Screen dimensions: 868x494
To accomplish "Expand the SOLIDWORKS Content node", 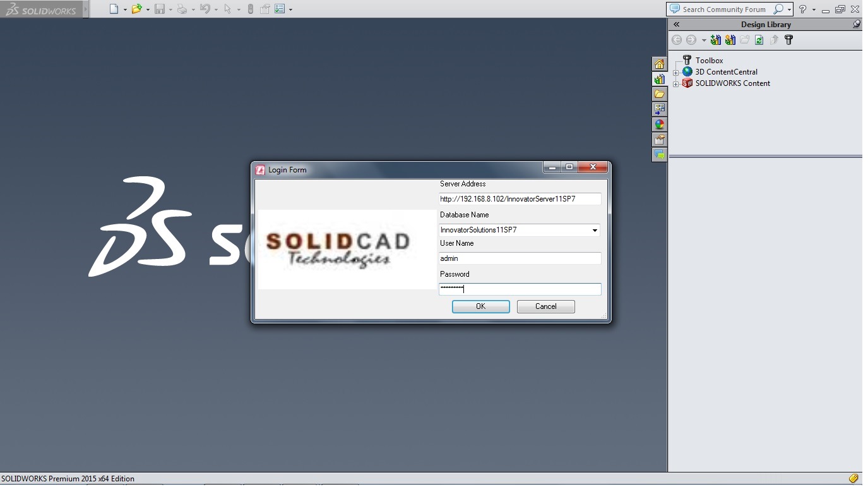I will point(675,84).
